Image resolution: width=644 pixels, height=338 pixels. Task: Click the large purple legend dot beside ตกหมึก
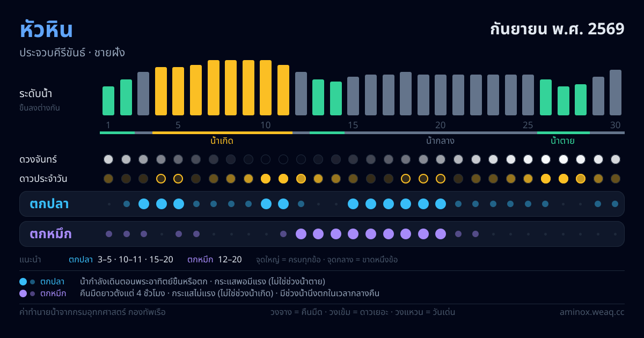23,293
